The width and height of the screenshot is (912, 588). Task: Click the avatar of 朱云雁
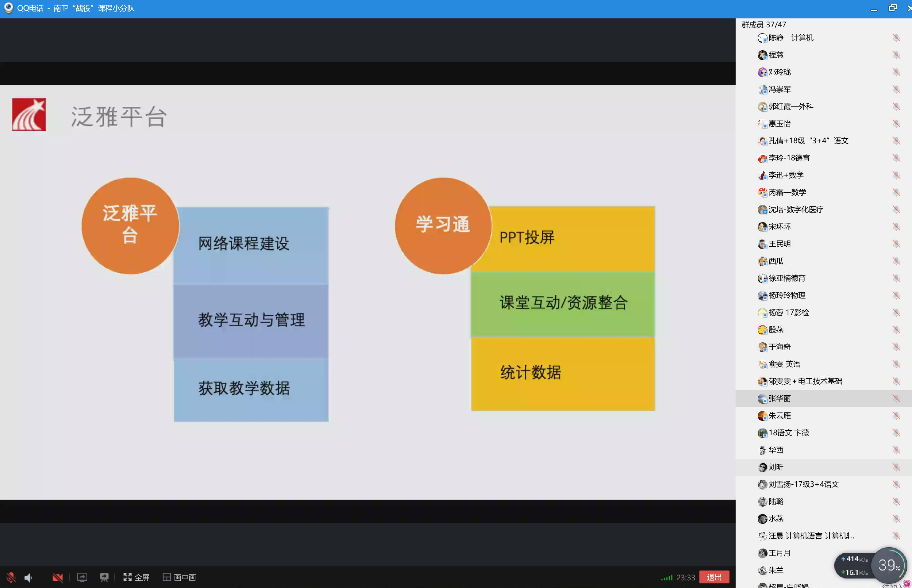pyautogui.click(x=762, y=416)
